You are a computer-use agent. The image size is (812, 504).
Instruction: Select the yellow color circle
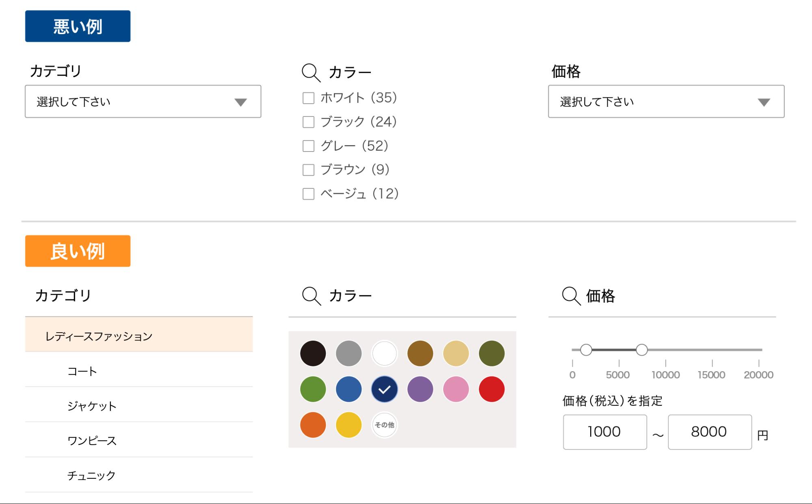[349, 425]
